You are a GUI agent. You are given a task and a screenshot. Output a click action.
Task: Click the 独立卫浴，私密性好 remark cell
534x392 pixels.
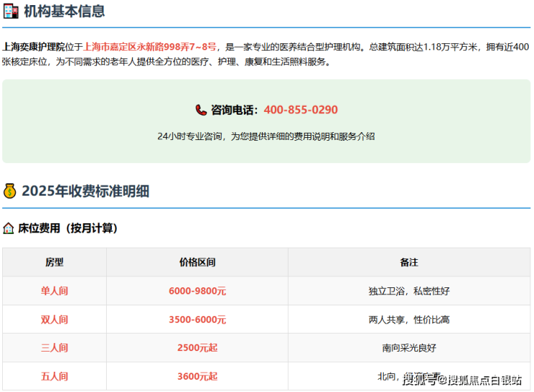tap(409, 291)
